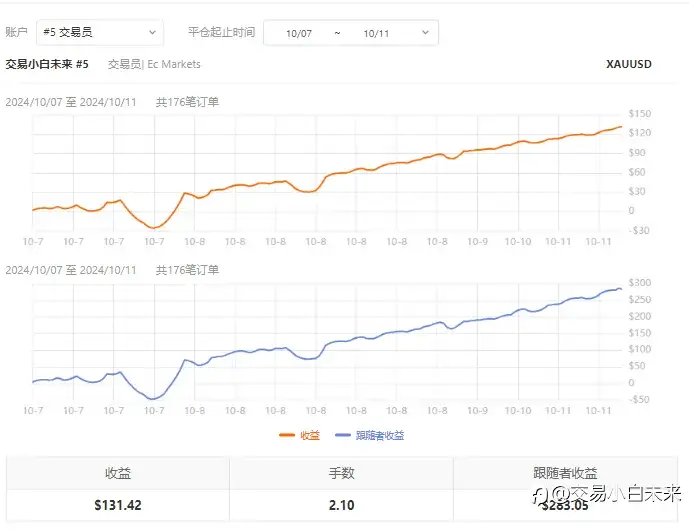
Task: Expand the date range picker chevron
Action: click(425, 33)
